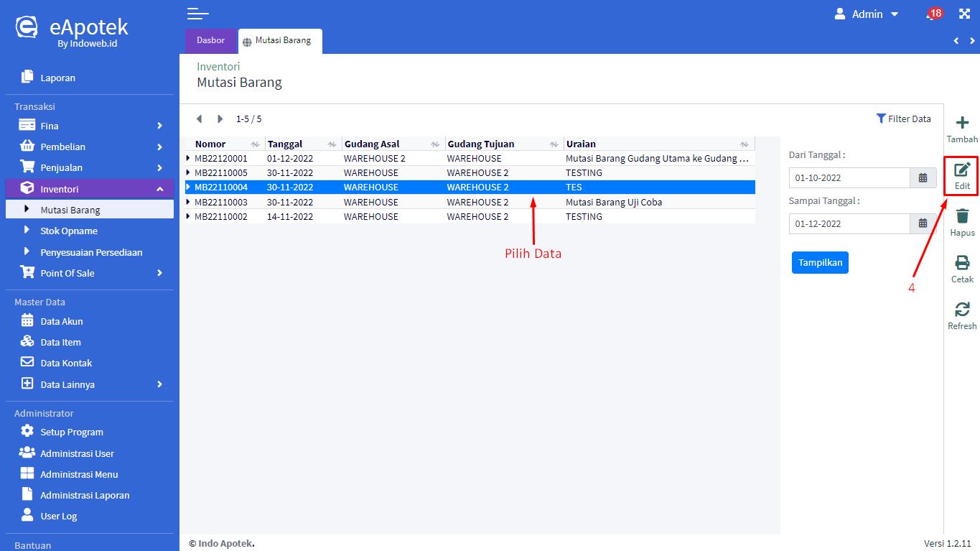Click the Refresh icon in right toolbar
Viewport: 980px width, 551px height.
point(962,310)
